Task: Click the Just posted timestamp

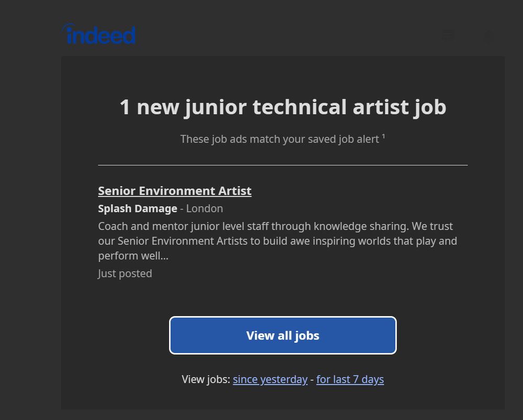Action: click(x=125, y=273)
